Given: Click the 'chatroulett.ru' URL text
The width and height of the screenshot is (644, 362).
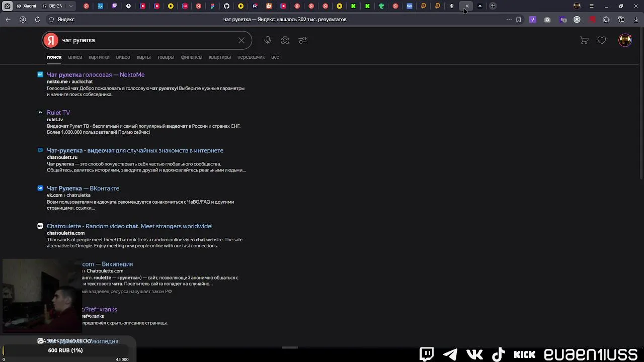Looking at the screenshot, I should tap(62, 157).
